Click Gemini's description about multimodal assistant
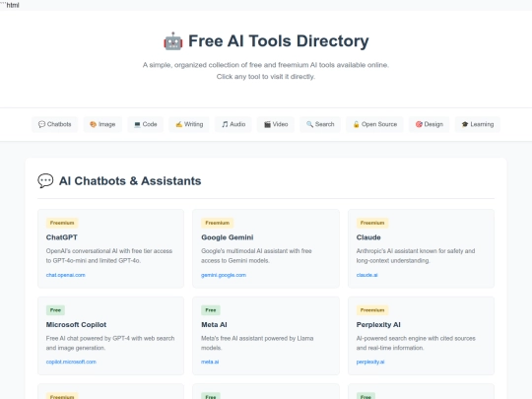This screenshot has height=399, width=532. (x=256, y=255)
